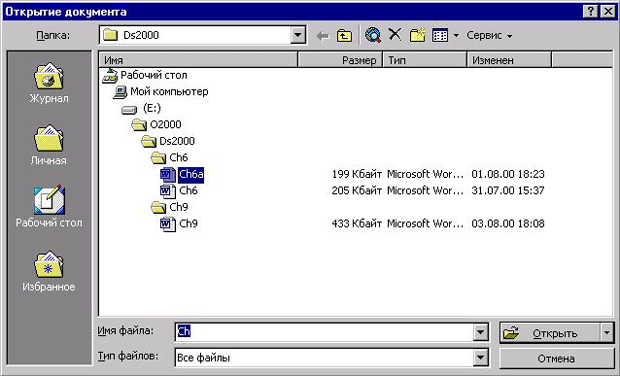
Task: Go up one folder level
Action: tap(344, 36)
